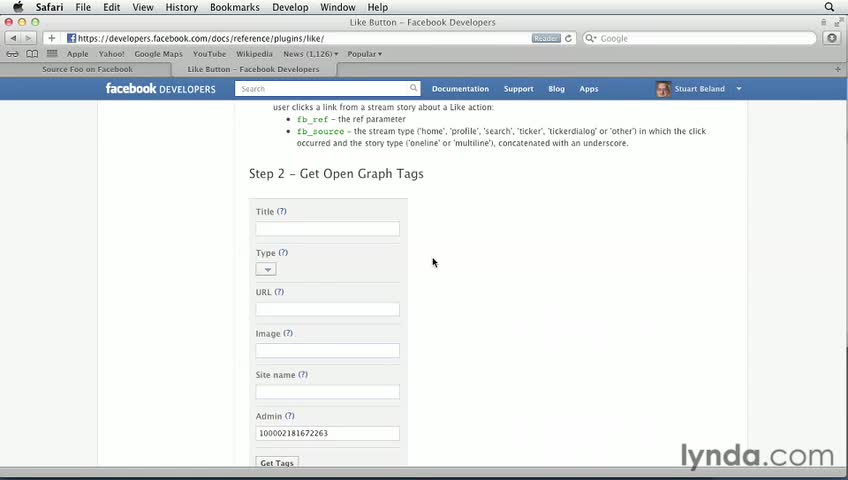Open the Support nav link

[519, 89]
